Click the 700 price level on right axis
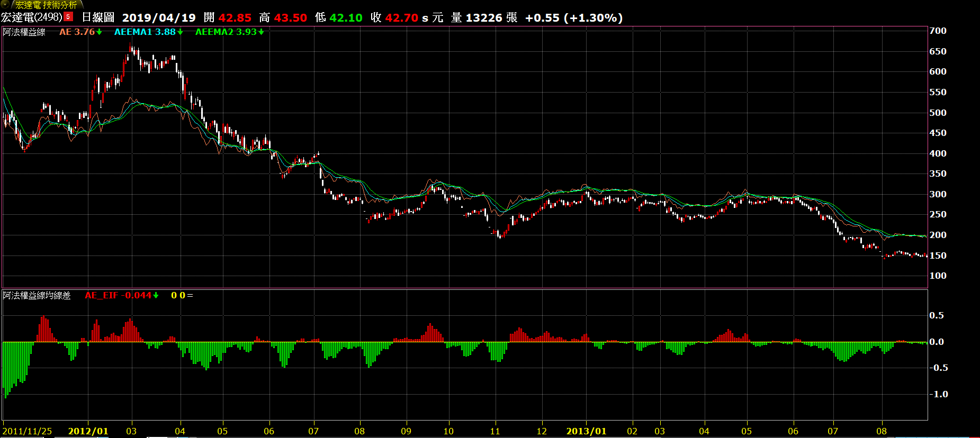980x438 pixels. pyautogui.click(x=938, y=31)
